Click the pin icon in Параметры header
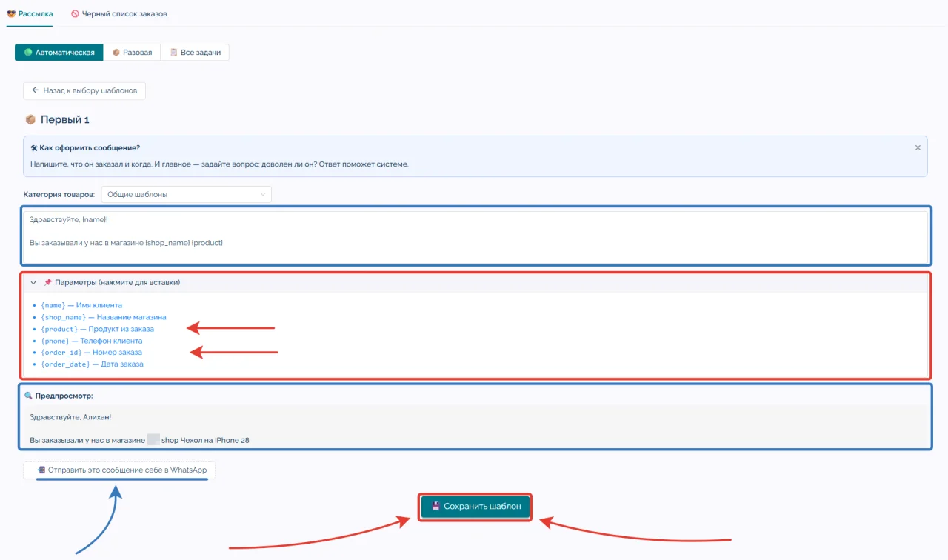Image resolution: width=948 pixels, height=560 pixels. 47,282
